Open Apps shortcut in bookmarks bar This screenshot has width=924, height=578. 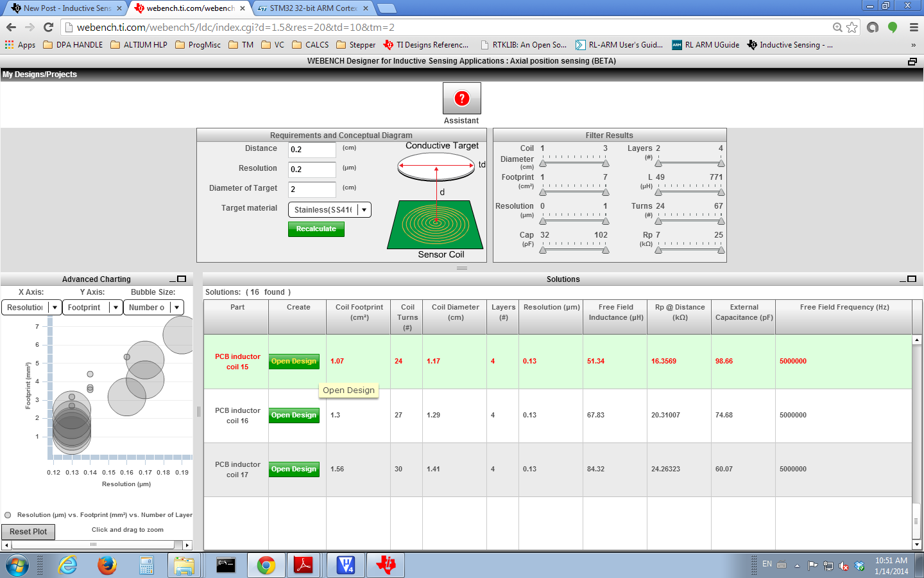coord(20,45)
